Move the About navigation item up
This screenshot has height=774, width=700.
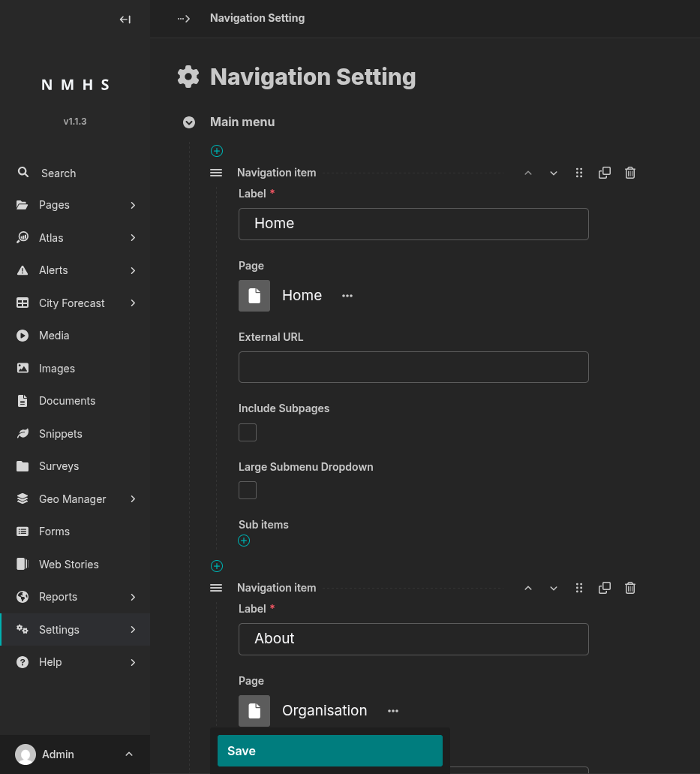coord(528,588)
